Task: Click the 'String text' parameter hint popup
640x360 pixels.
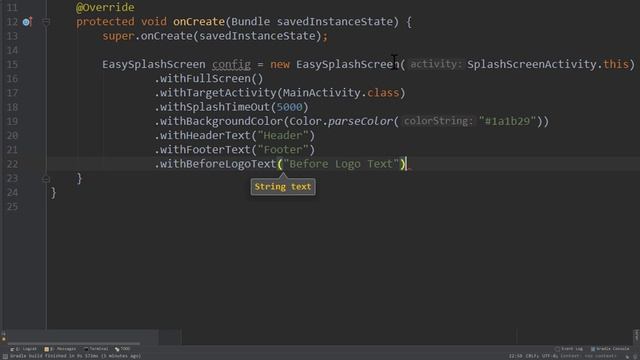Action: pyautogui.click(x=283, y=187)
